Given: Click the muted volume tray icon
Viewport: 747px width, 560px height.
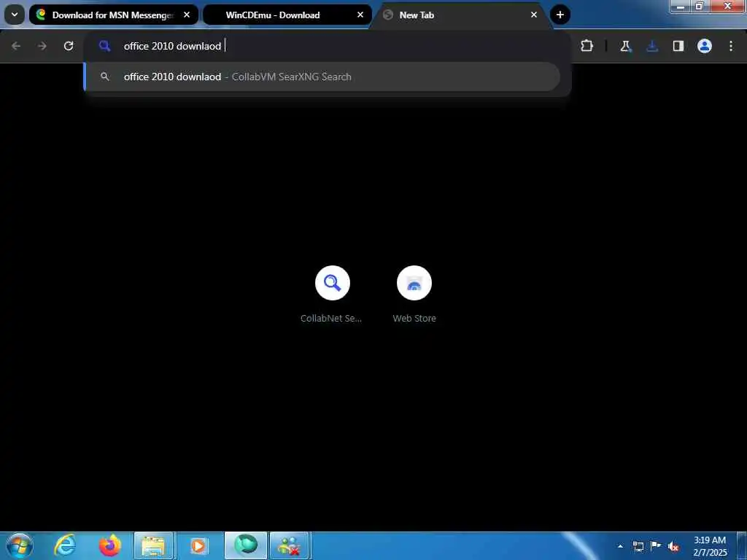Looking at the screenshot, I should click(673, 547).
